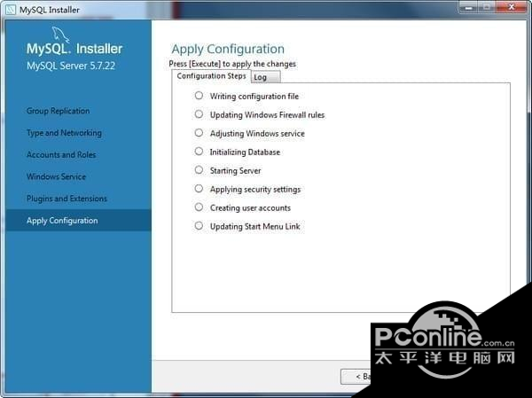532x398 pixels.
Task: Select Updating Start Menu Link indicator
Action: point(199,226)
